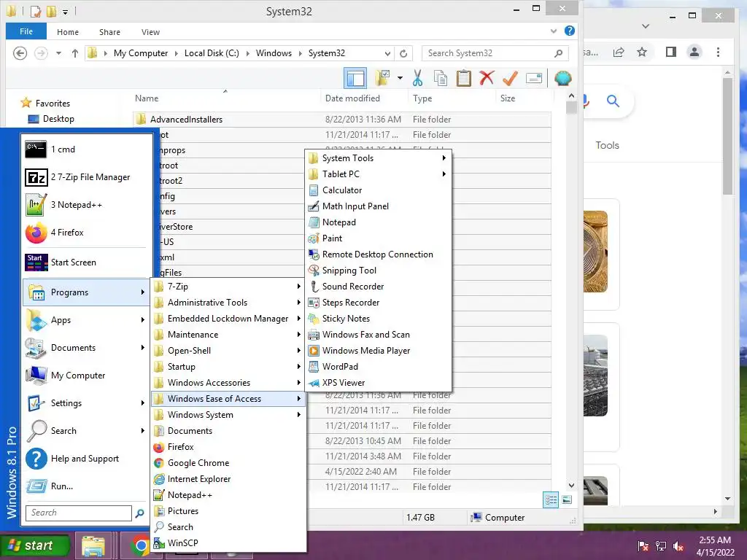Switch to large icons view in status bar
Screen dimensions: 747x560
566,499
